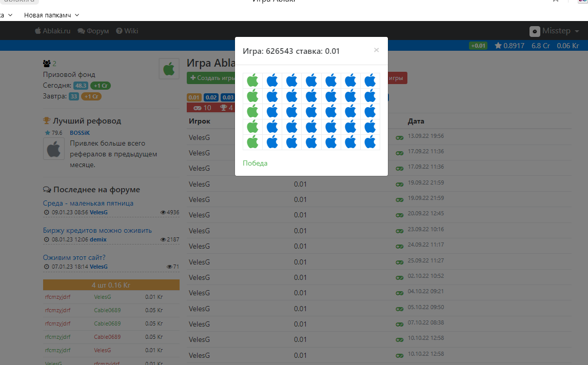This screenshot has height=365, width=588.
Task: Open forum topic Биржу кредитов можно оживить
Action: pyautogui.click(x=97, y=231)
